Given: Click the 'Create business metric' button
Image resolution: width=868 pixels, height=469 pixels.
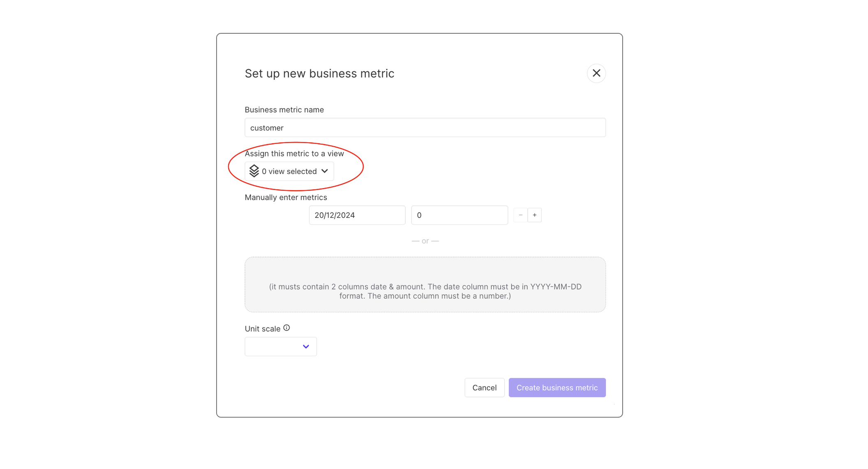Looking at the screenshot, I should [x=556, y=388].
